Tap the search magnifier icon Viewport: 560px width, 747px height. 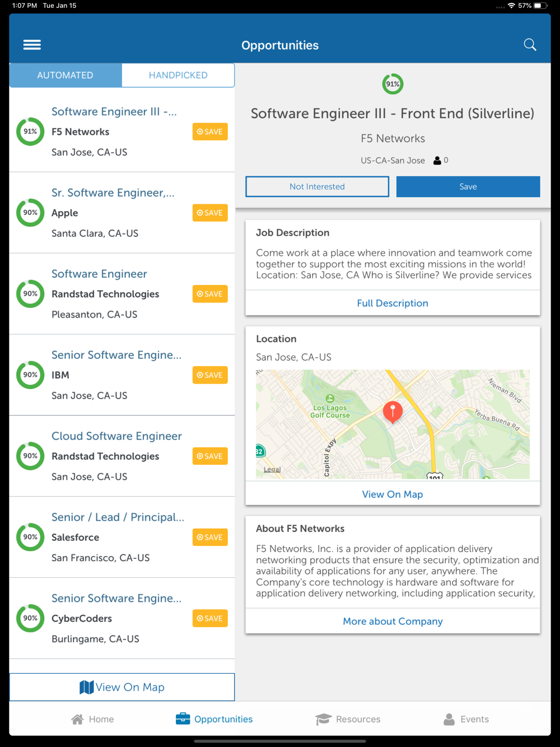coord(530,45)
